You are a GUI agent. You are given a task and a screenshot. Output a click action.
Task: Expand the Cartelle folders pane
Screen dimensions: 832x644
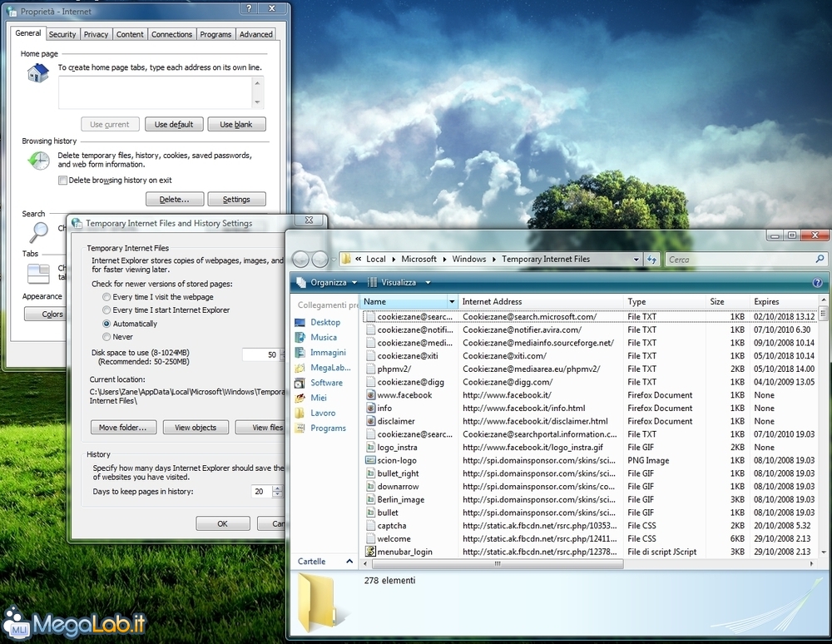[x=349, y=562]
